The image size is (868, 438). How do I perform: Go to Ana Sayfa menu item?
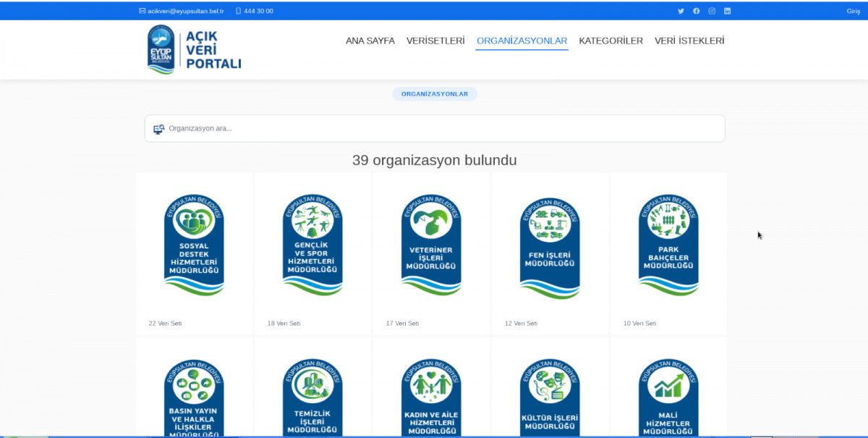(370, 41)
